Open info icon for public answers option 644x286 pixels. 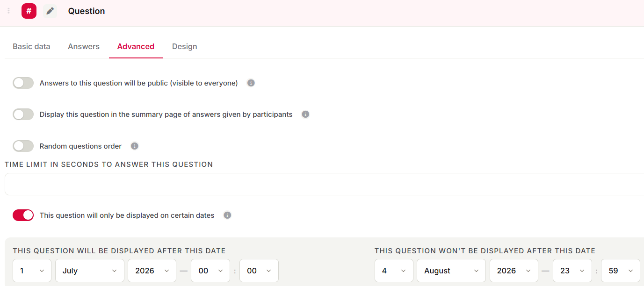coord(251,83)
